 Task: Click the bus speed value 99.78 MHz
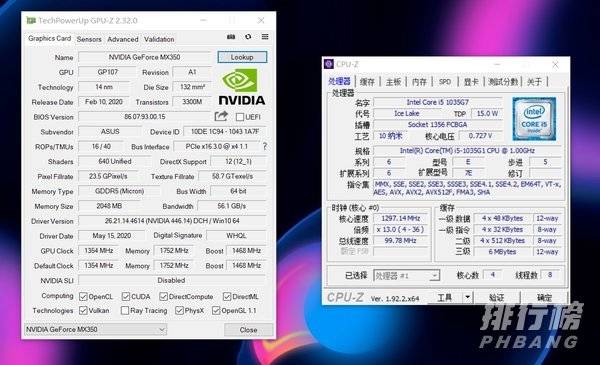point(401,240)
